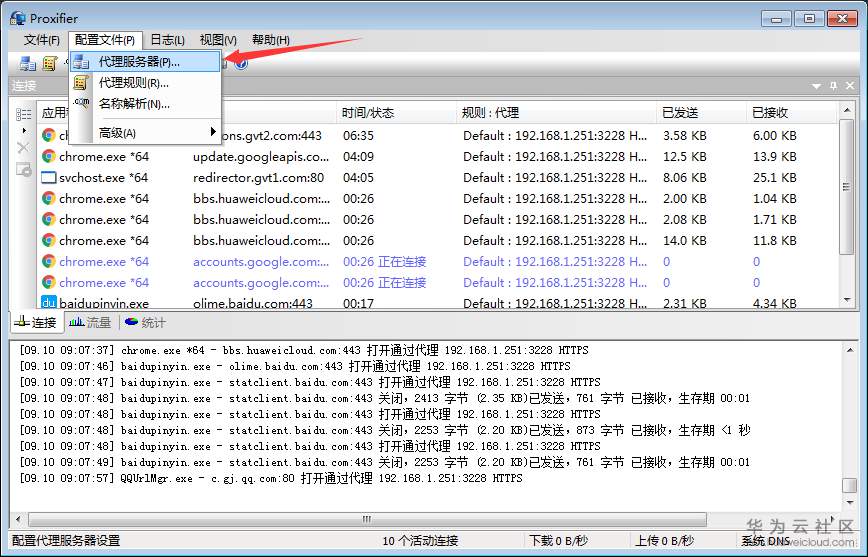
Task: Click the 下载 0 B/秒 status entry
Action: pos(559,541)
